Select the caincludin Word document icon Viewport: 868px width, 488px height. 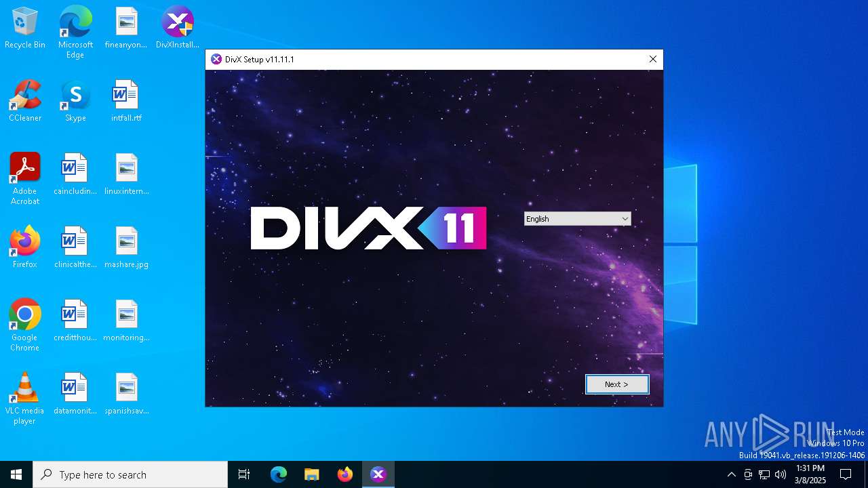pyautogui.click(x=75, y=175)
